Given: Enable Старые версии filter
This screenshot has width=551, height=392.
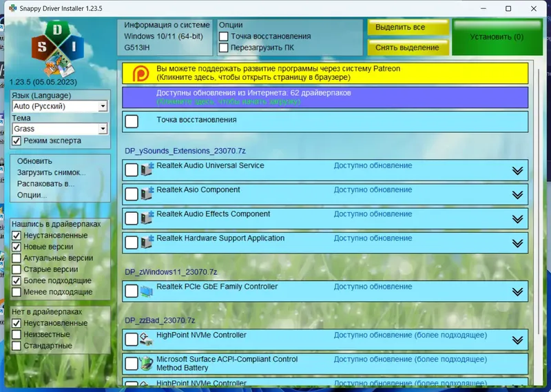Looking at the screenshot, I should point(16,269).
